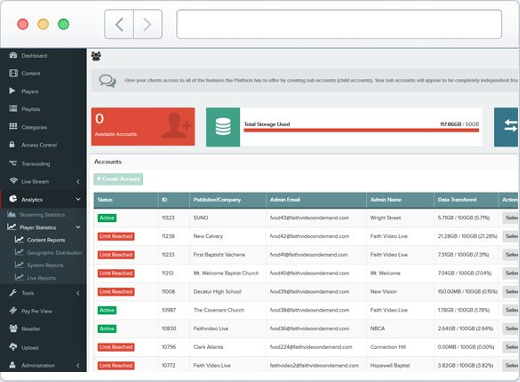Click the Transcoding icon
Image resolution: width=520 pixels, height=382 pixels.
[x=13, y=163]
